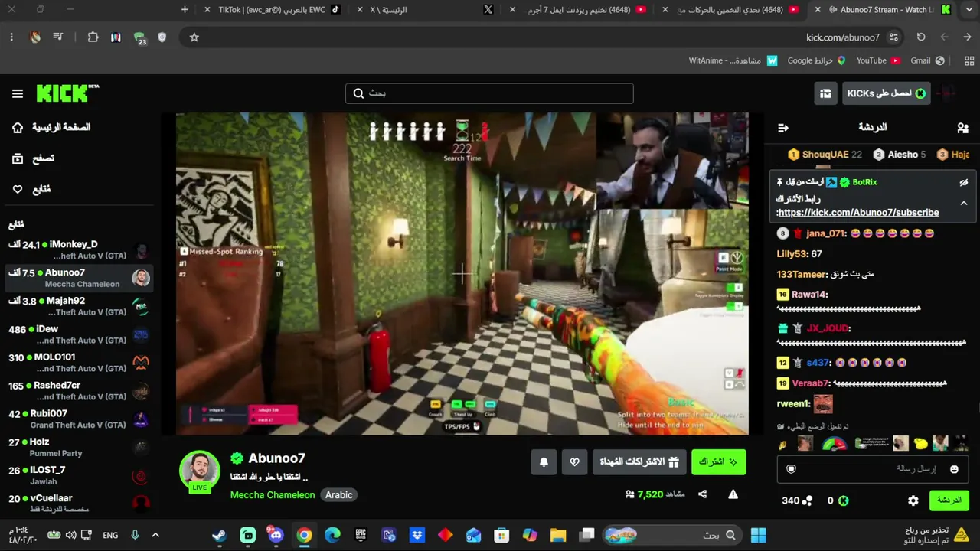
Task: Open the Windows Start menu
Action: coord(759,535)
